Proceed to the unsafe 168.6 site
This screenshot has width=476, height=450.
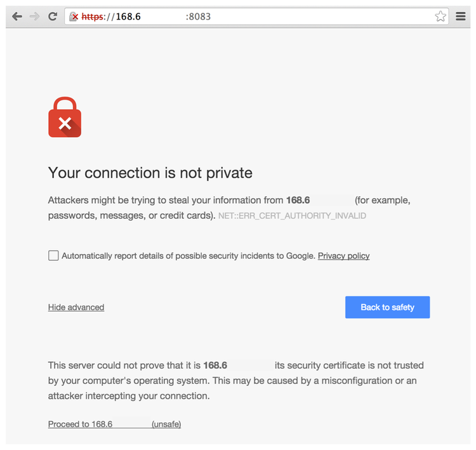click(x=114, y=424)
